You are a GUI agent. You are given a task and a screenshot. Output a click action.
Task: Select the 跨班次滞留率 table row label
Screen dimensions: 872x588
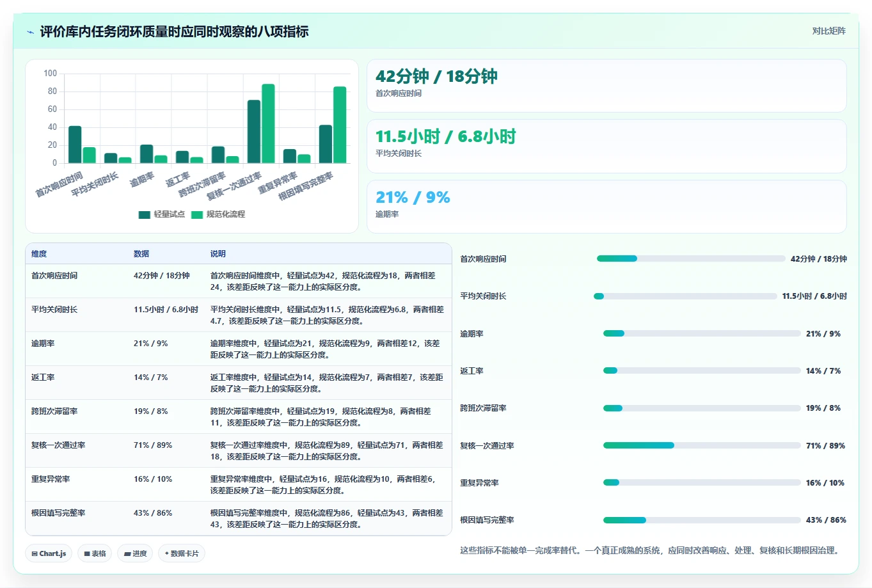click(54, 411)
